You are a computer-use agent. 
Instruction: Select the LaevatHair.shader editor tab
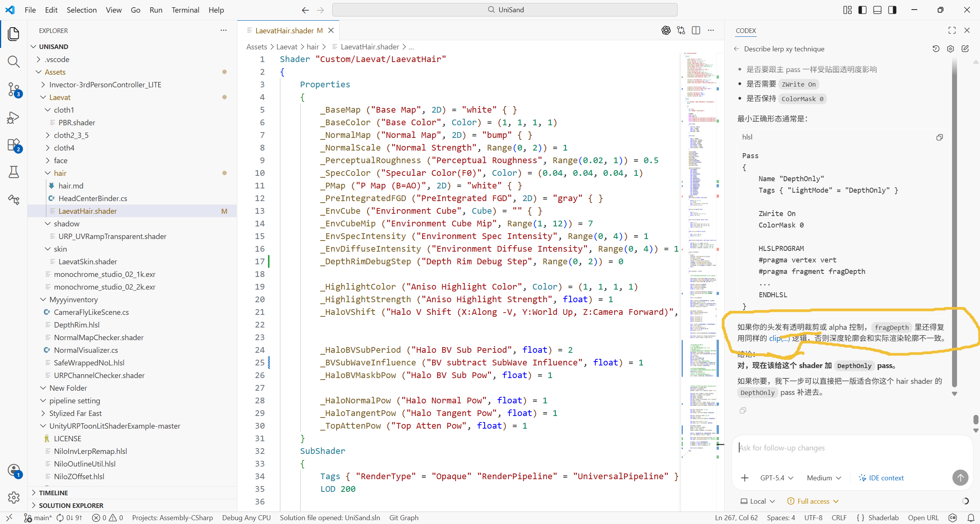click(x=284, y=31)
